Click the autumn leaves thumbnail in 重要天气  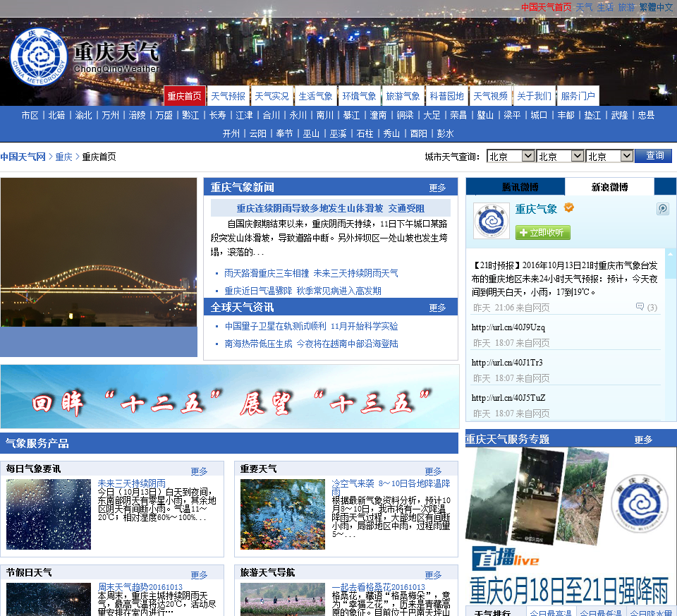pos(282,514)
